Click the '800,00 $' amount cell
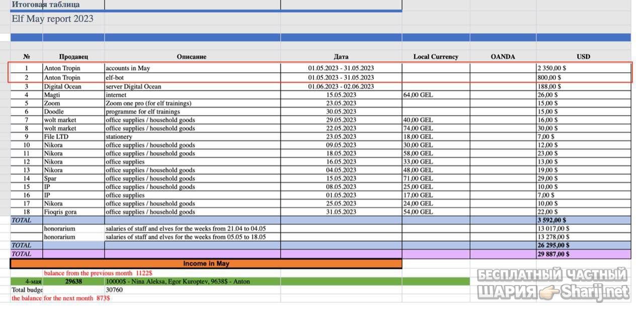 [583, 77]
